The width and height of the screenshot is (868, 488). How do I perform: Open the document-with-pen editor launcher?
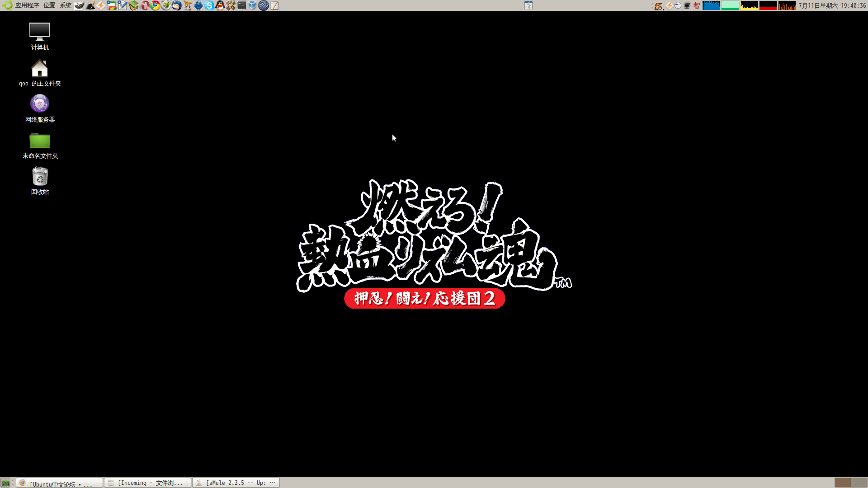click(123, 5)
